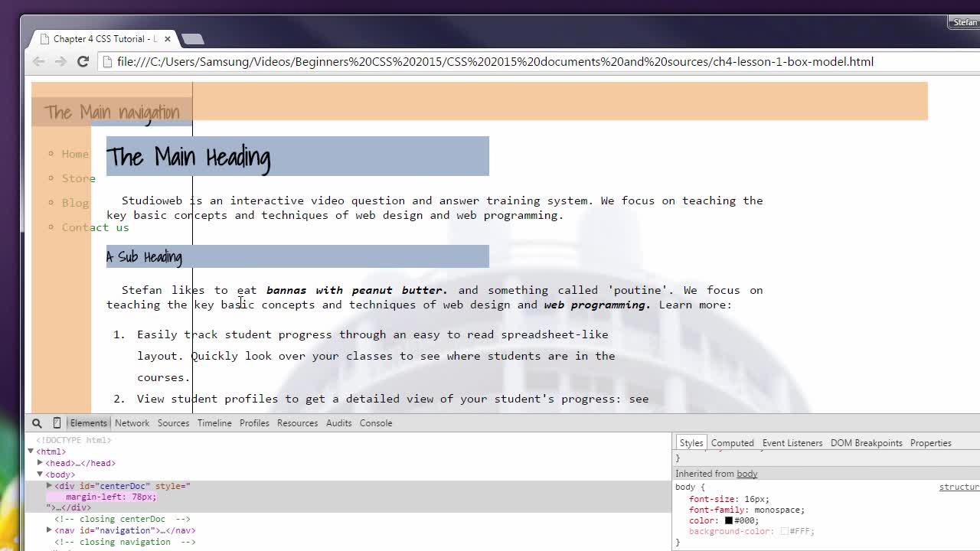Select the closing centerDoc comment line
980x551 pixels.
pos(122,519)
